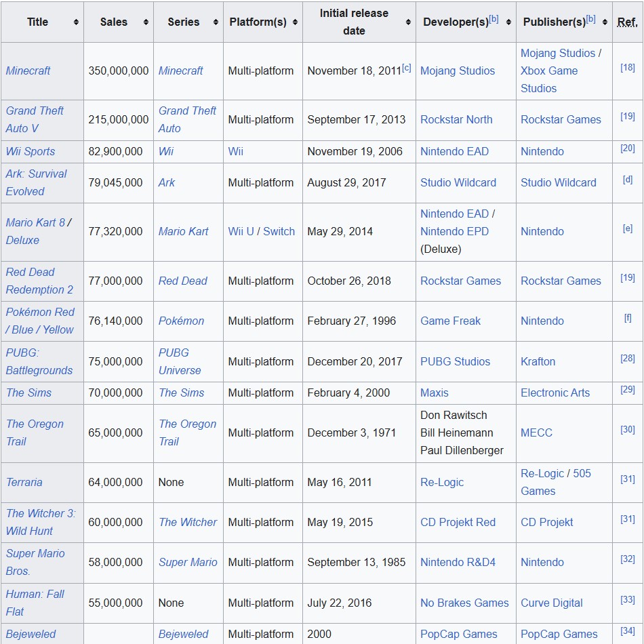
Task: Open Electronic Arts publisher link
Action: coord(555,393)
